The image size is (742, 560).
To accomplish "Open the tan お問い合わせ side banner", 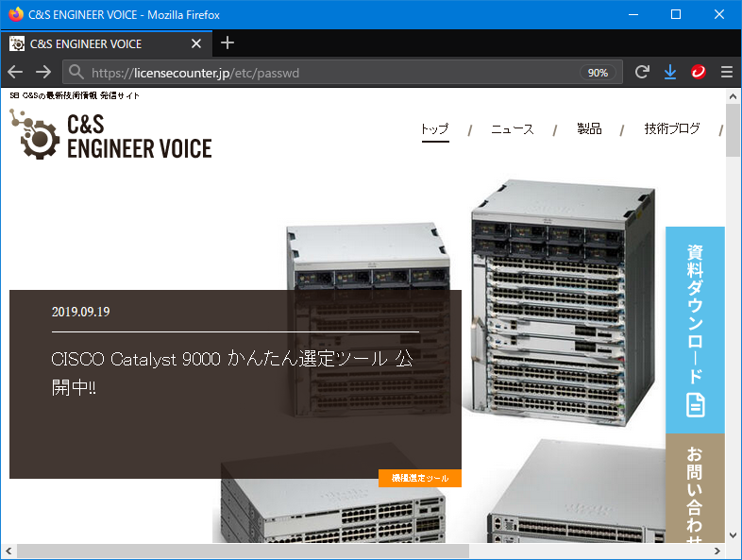I will [695, 487].
